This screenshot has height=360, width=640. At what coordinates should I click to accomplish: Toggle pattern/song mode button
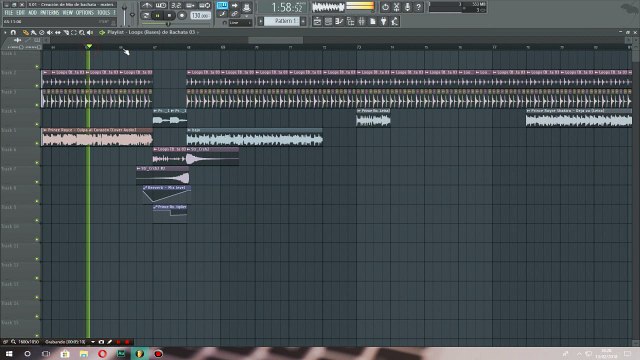point(146,16)
